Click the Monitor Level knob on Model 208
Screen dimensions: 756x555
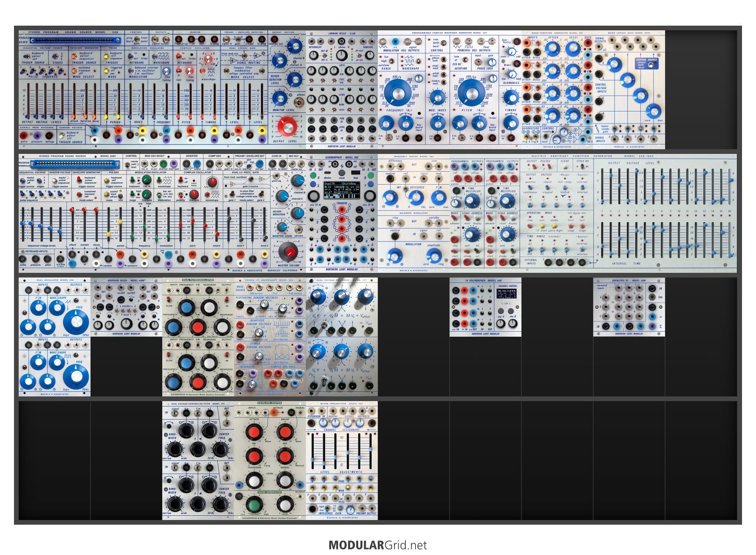point(279,98)
